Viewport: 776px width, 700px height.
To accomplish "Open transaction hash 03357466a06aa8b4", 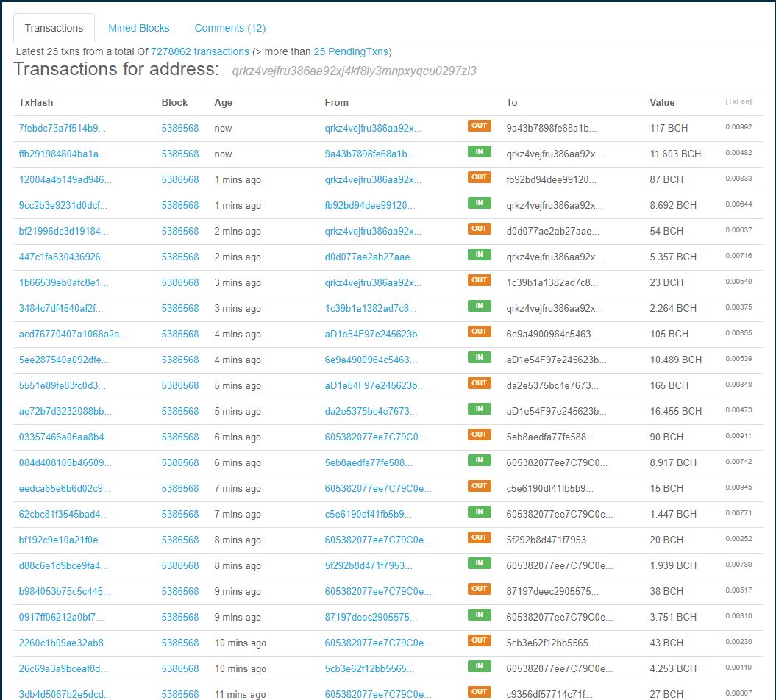I will click(65, 437).
